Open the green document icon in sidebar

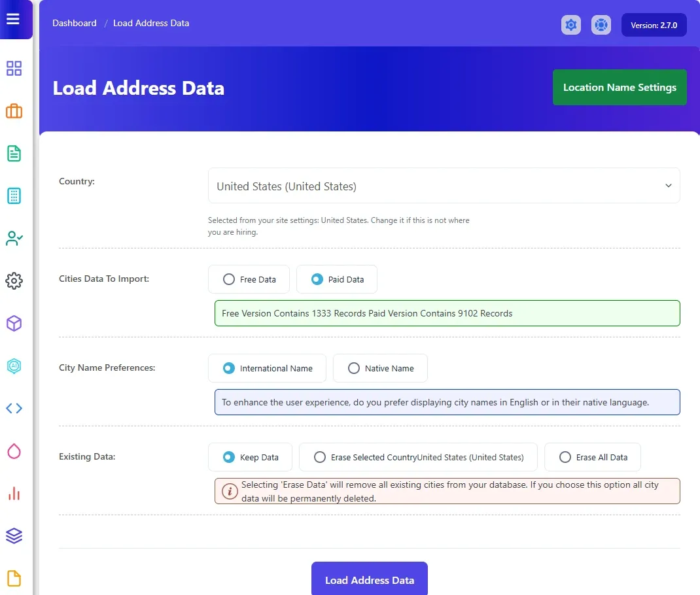tap(14, 154)
